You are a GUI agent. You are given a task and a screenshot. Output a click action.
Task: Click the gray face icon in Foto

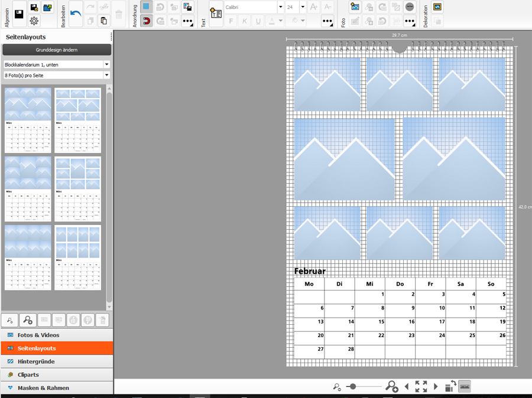click(410, 6)
